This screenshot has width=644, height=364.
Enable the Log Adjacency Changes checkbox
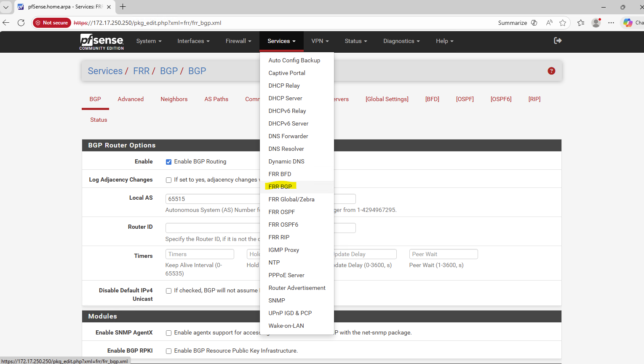pyautogui.click(x=168, y=180)
